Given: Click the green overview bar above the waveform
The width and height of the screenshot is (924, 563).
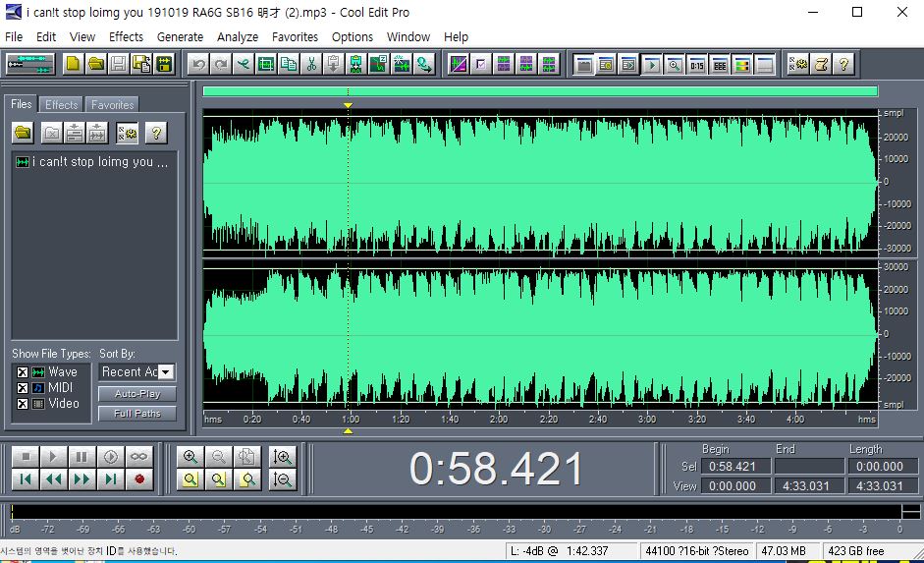Looking at the screenshot, I should tap(539, 91).
